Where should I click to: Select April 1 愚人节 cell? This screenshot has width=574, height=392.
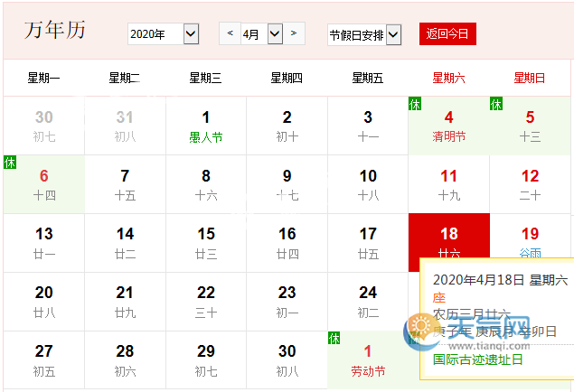click(x=206, y=126)
